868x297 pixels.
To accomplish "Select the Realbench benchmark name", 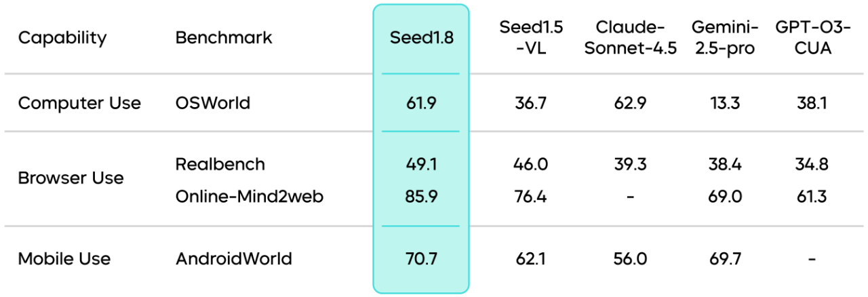I will (x=220, y=164).
